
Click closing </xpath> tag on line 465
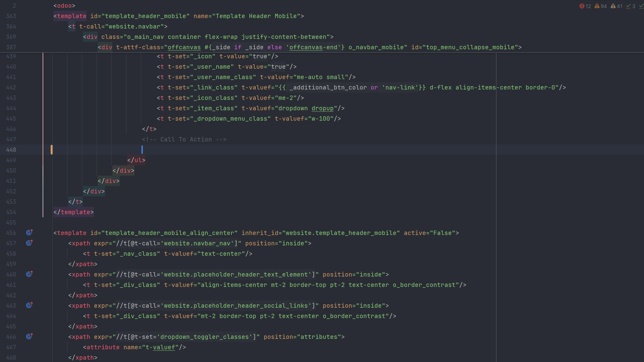[83, 326]
